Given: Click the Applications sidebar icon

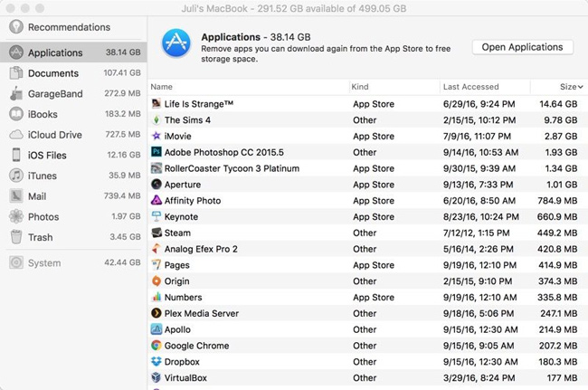Looking at the screenshot, I should point(16,52).
